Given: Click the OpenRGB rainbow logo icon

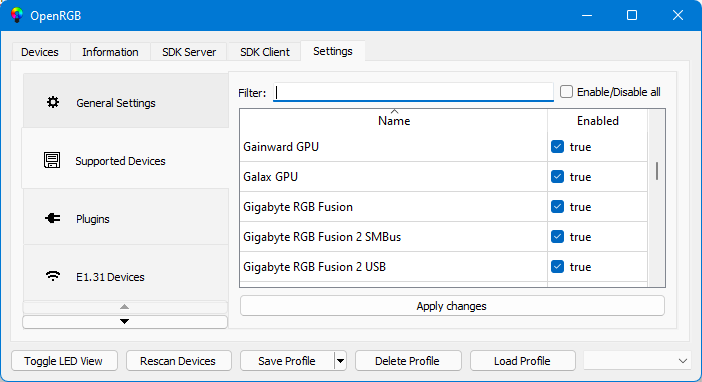Looking at the screenshot, I should [x=17, y=15].
